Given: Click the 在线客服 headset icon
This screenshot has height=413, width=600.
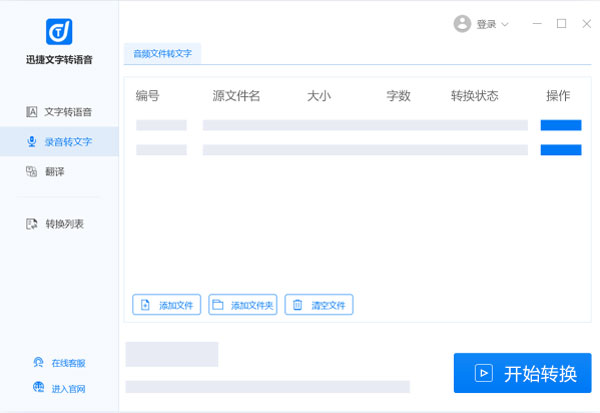Looking at the screenshot, I should point(38,363).
